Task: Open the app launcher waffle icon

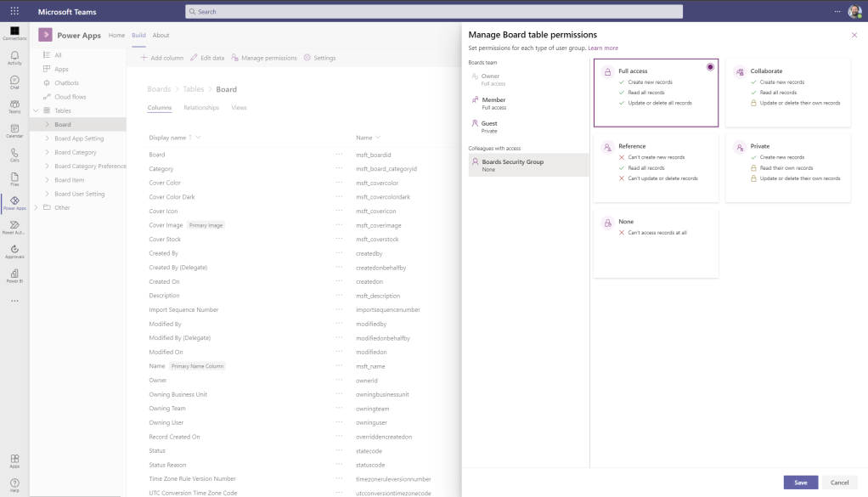Action: pyautogui.click(x=14, y=12)
